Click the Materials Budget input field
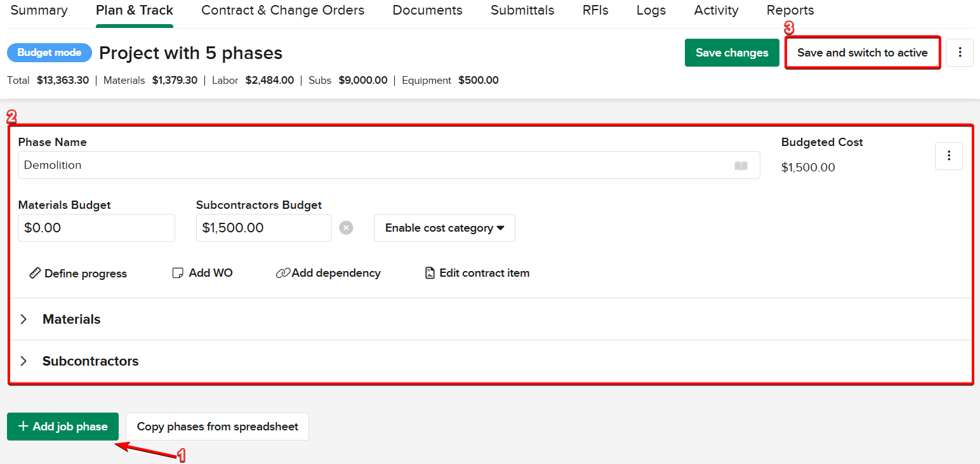This screenshot has height=464, width=980. pos(96,228)
